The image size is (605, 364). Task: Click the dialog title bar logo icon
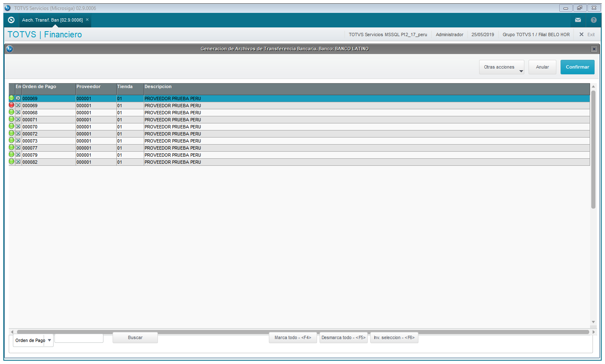click(10, 49)
